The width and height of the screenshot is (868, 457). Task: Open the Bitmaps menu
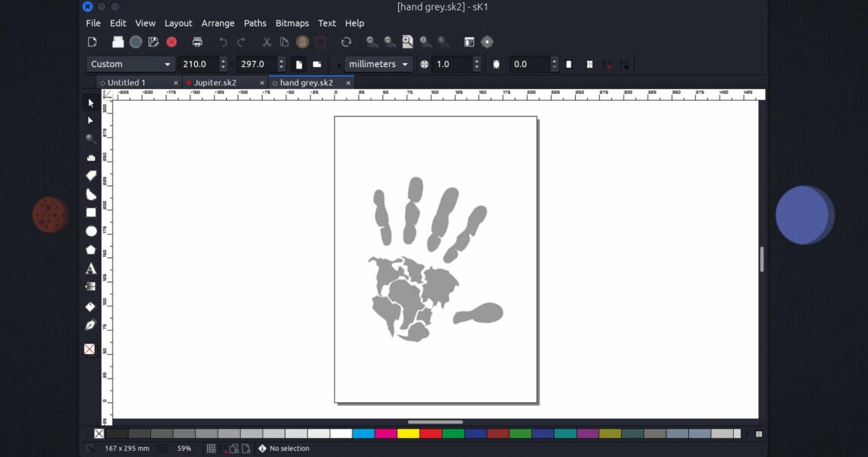[x=292, y=24]
